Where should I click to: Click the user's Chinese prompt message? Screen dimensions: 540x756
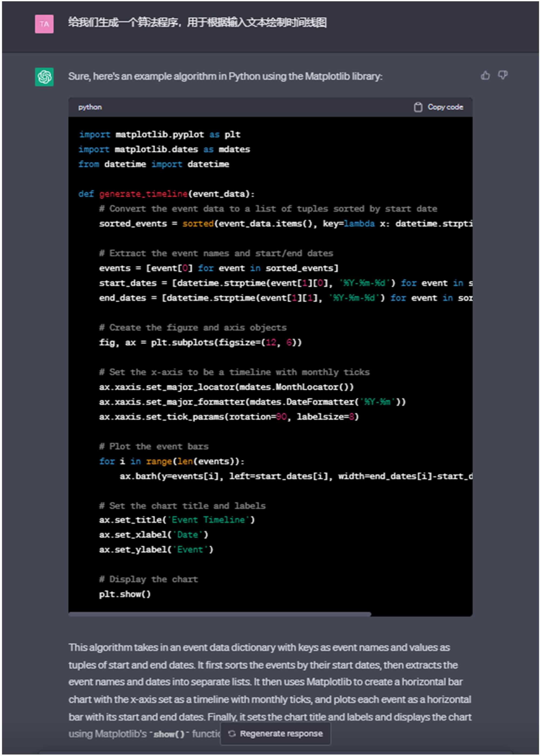[197, 23]
